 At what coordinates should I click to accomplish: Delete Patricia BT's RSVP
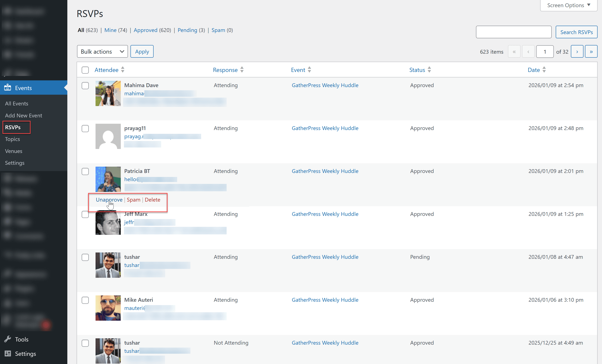pos(153,200)
